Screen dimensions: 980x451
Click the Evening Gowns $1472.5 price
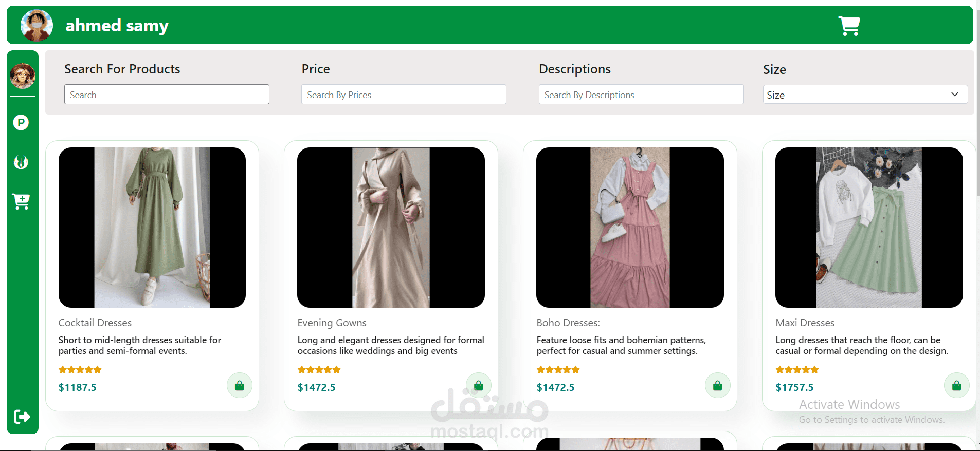point(317,387)
